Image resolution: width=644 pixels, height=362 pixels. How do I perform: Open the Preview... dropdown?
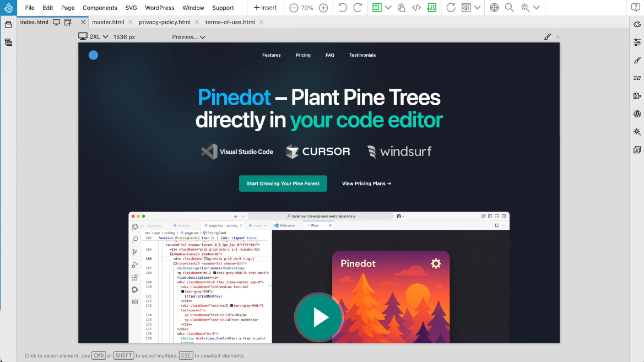point(188,37)
